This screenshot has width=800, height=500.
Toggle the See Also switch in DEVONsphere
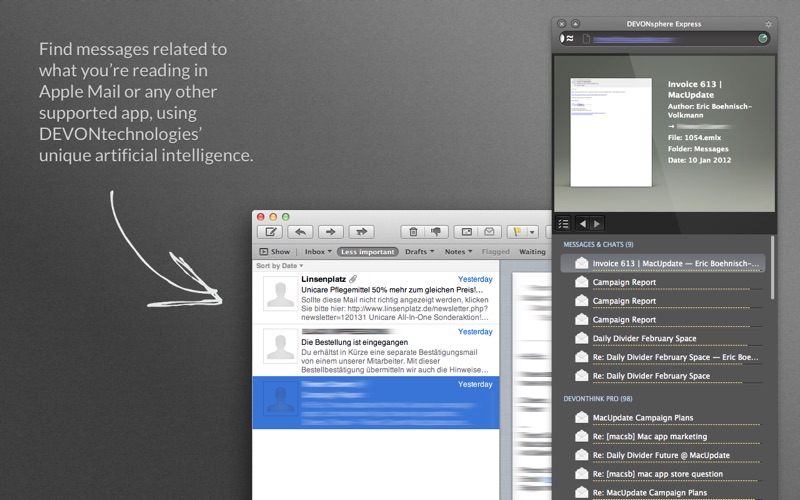click(567, 38)
